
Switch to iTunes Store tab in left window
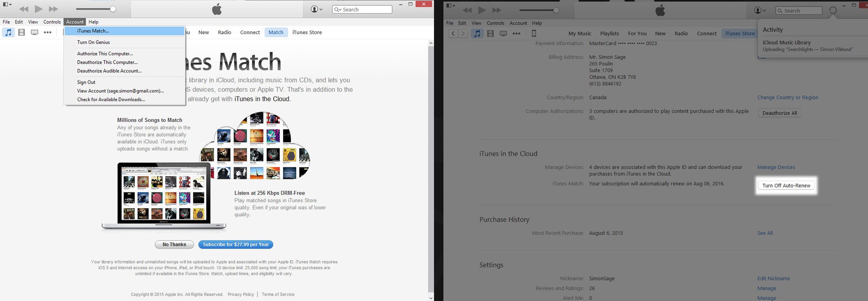[307, 32]
